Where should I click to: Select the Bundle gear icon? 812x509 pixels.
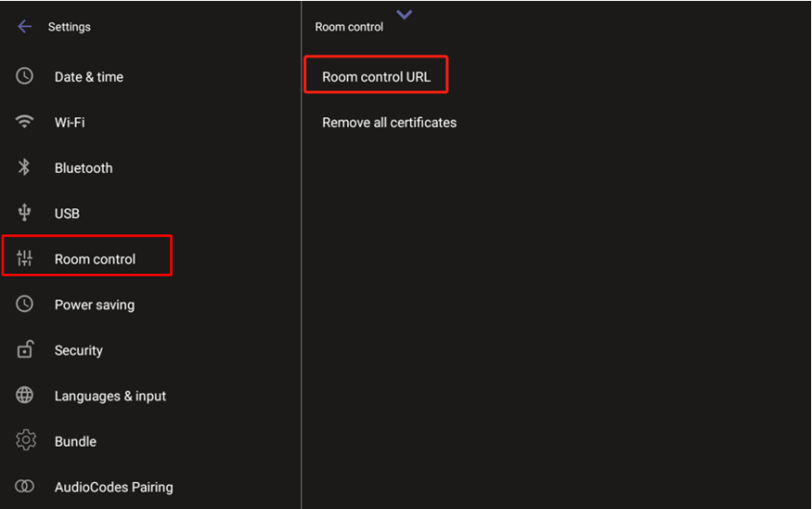coord(25,441)
